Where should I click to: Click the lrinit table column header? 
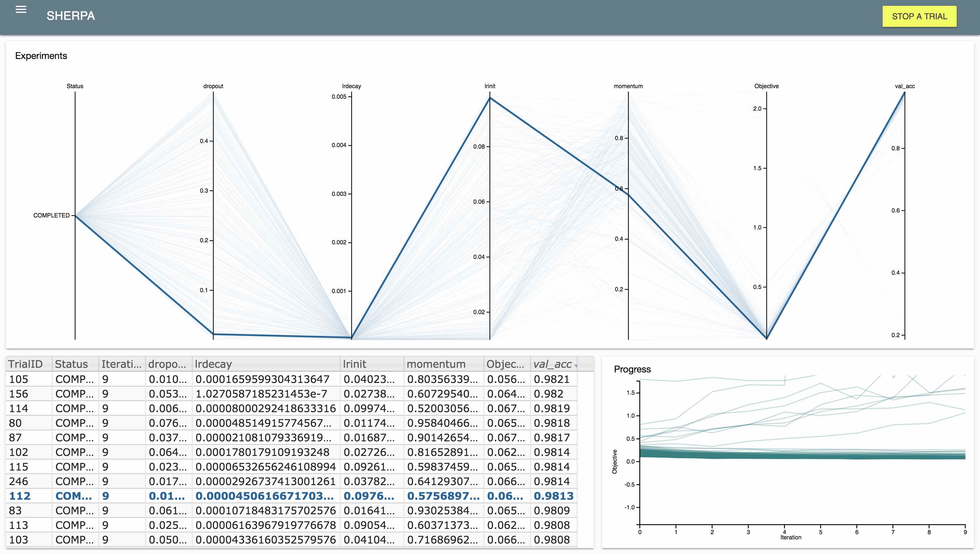pyautogui.click(x=372, y=364)
